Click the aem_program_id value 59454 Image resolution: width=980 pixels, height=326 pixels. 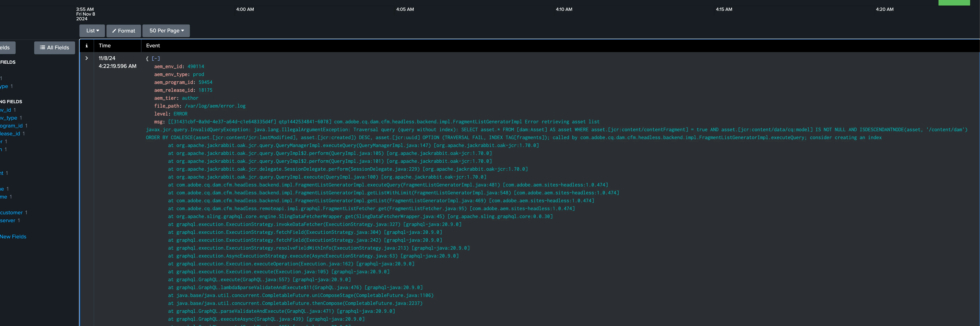tap(205, 82)
